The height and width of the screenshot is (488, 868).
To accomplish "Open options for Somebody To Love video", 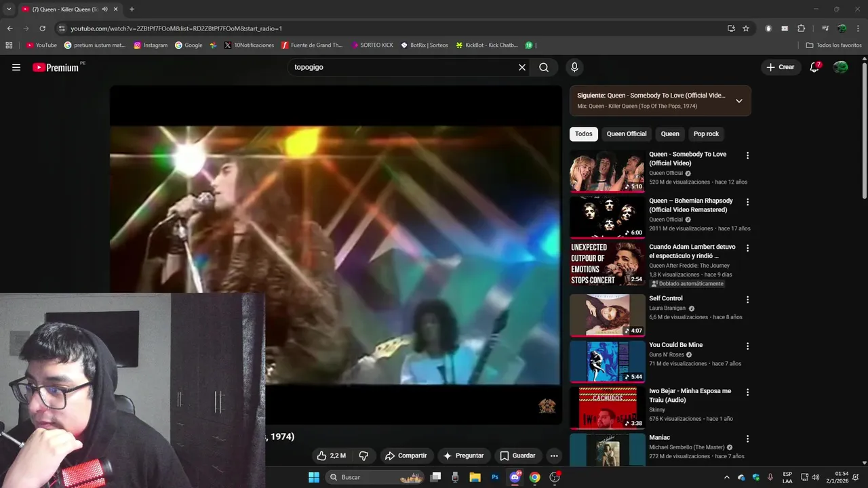I will tap(747, 156).
